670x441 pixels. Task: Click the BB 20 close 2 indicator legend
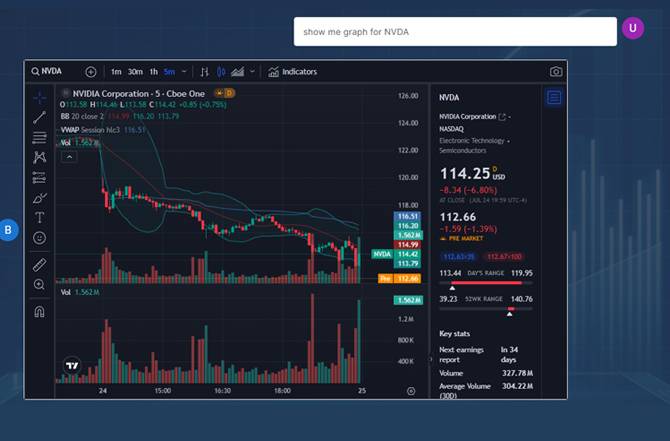[82, 116]
